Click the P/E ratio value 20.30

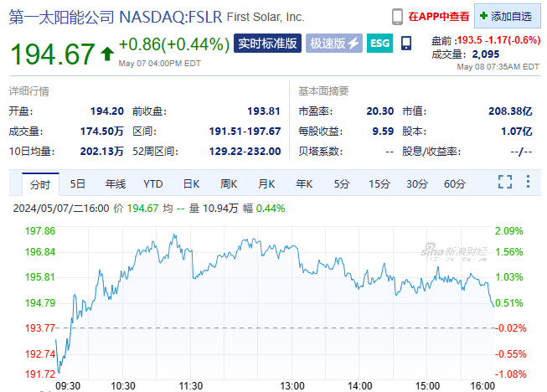coord(380,111)
